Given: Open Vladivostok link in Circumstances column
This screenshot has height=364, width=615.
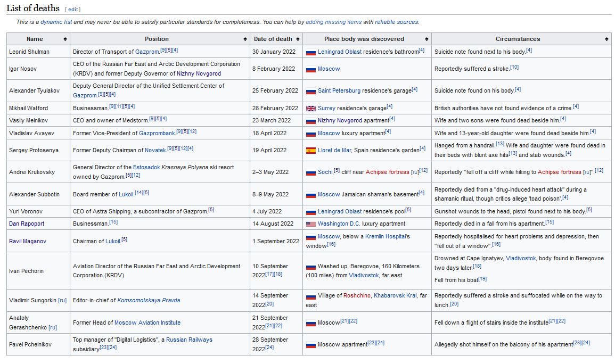Looking at the screenshot, I should coord(521,259).
